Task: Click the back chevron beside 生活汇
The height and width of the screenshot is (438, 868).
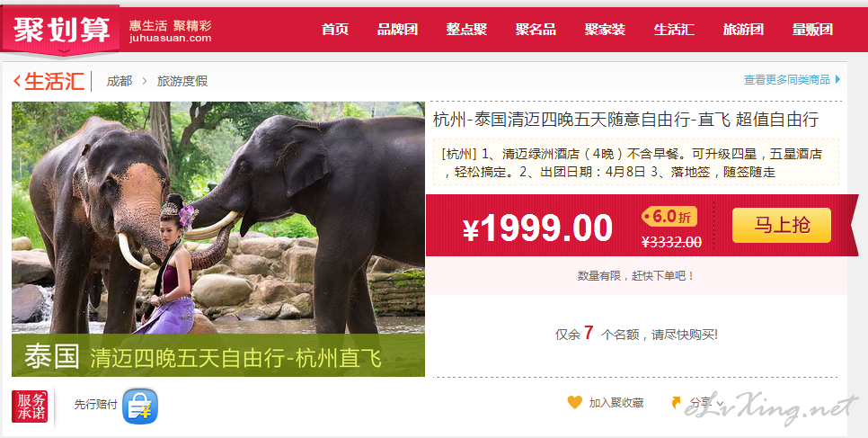Action: pos(17,82)
